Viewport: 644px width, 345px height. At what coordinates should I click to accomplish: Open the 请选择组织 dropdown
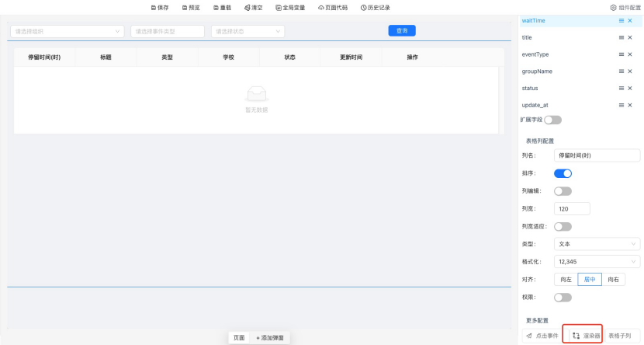(x=67, y=31)
